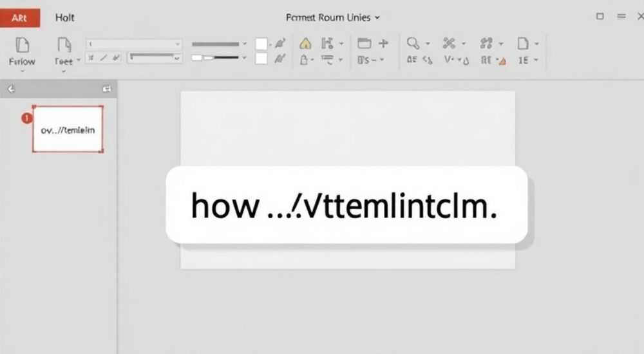
Task: Click the V. text icon
Action: click(x=450, y=60)
